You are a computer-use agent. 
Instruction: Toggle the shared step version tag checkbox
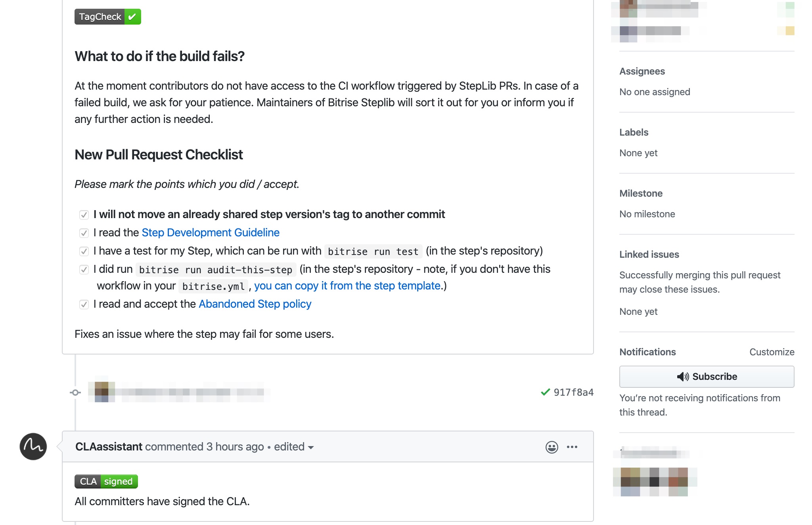pos(84,215)
